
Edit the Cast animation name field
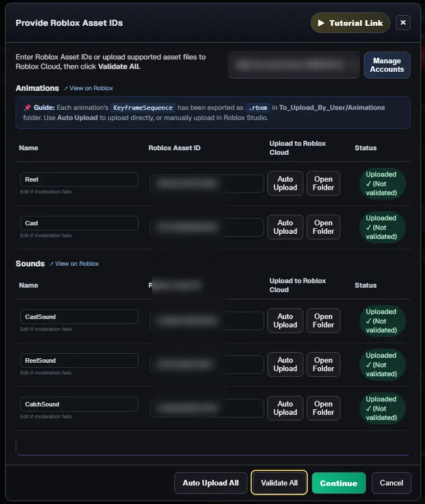tap(79, 223)
